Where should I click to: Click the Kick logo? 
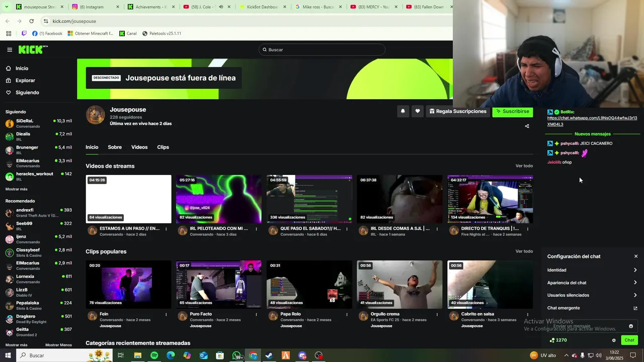point(33,49)
